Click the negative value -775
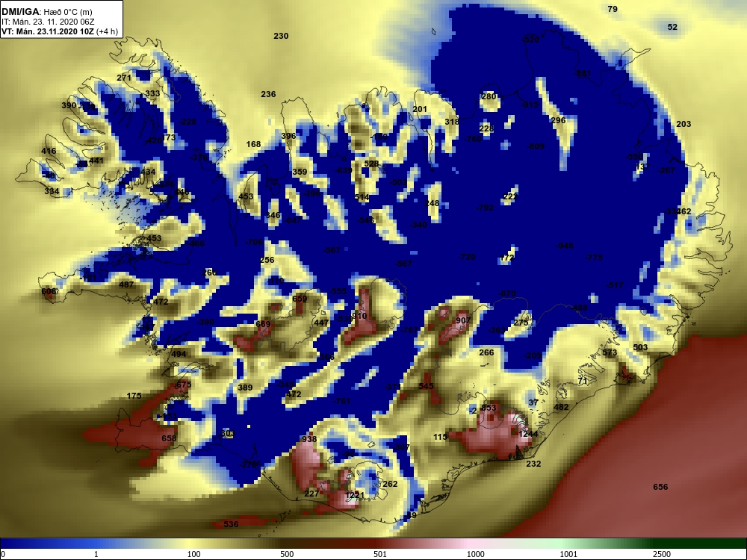The height and width of the screenshot is (560, 747). 594,258
